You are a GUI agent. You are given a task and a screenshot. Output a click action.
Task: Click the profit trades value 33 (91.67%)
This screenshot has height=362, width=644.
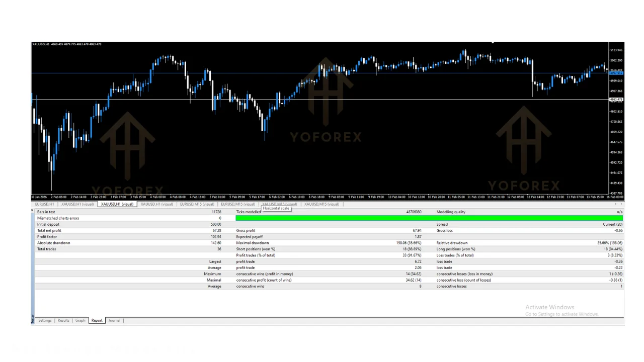point(412,255)
